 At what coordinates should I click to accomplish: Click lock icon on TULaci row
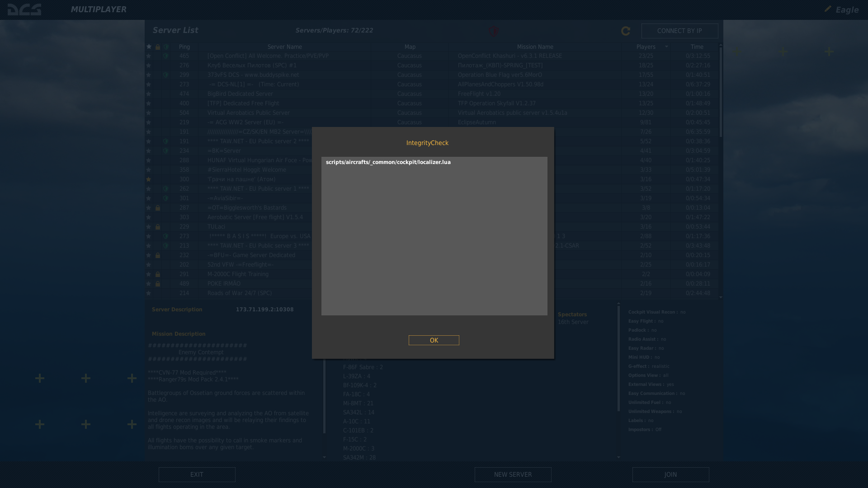click(158, 227)
